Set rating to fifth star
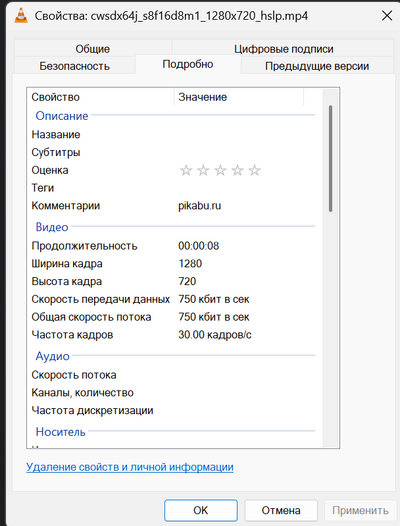 pyautogui.click(x=254, y=170)
